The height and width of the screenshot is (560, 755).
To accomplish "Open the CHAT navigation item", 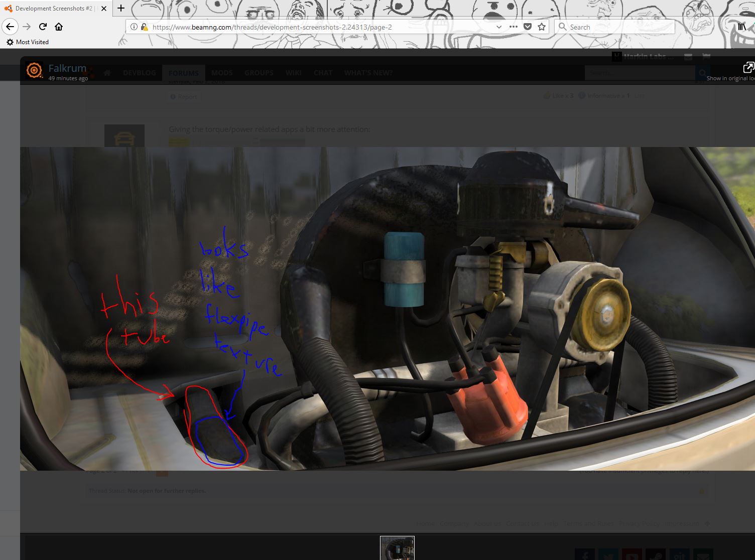I will (323, 73).
